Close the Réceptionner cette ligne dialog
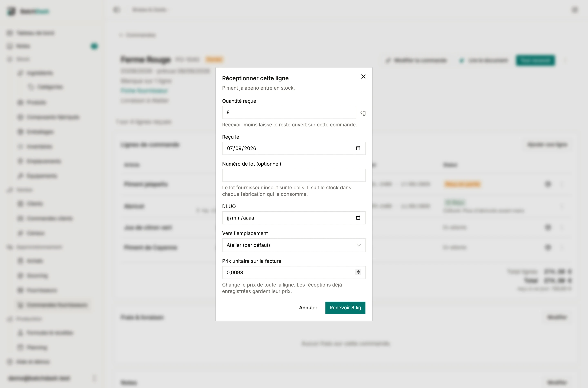The image size is (588, 388). (x=363, y=76)
